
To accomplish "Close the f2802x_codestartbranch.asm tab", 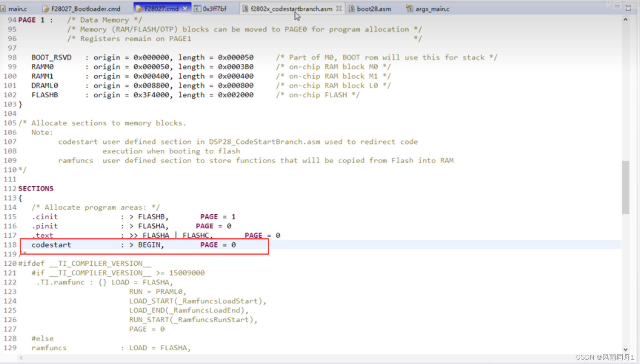I will point(339,8).
